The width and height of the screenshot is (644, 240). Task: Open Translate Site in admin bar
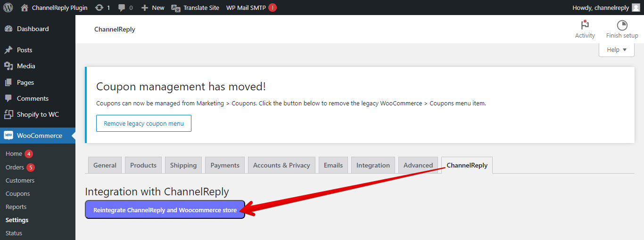tap(201, 8)
